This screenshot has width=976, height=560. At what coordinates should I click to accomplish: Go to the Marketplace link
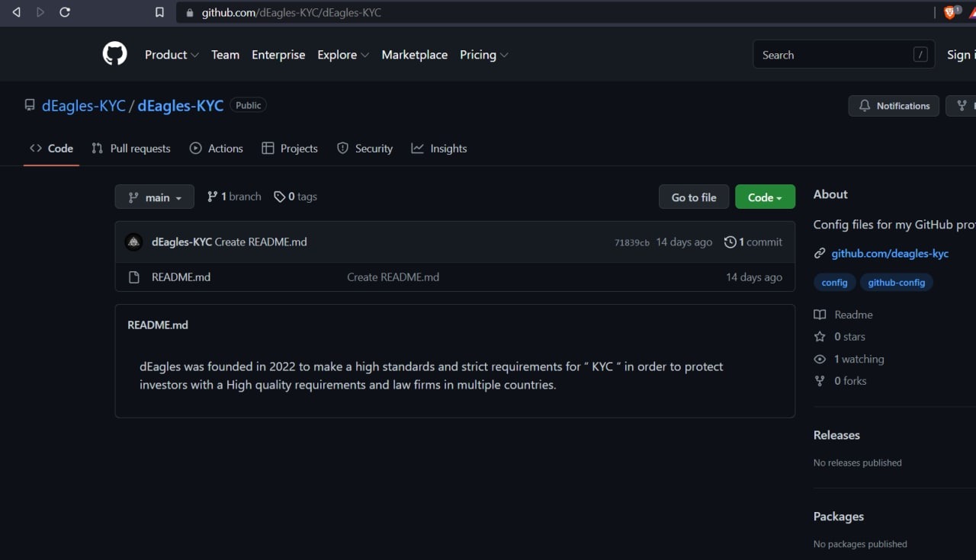click(415, 55)
